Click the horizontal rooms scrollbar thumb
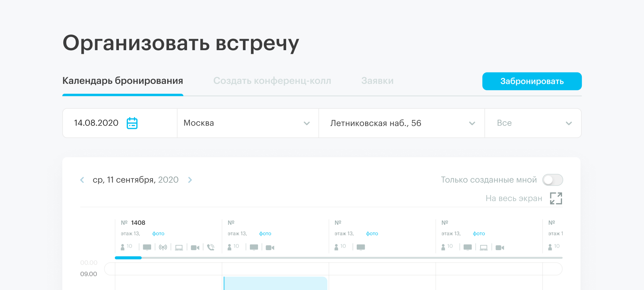 128,258
